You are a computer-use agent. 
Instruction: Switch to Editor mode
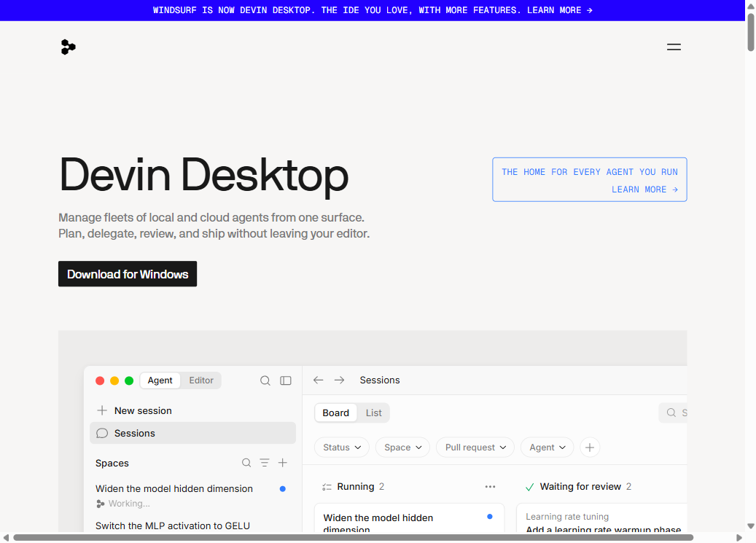point(201,380)
